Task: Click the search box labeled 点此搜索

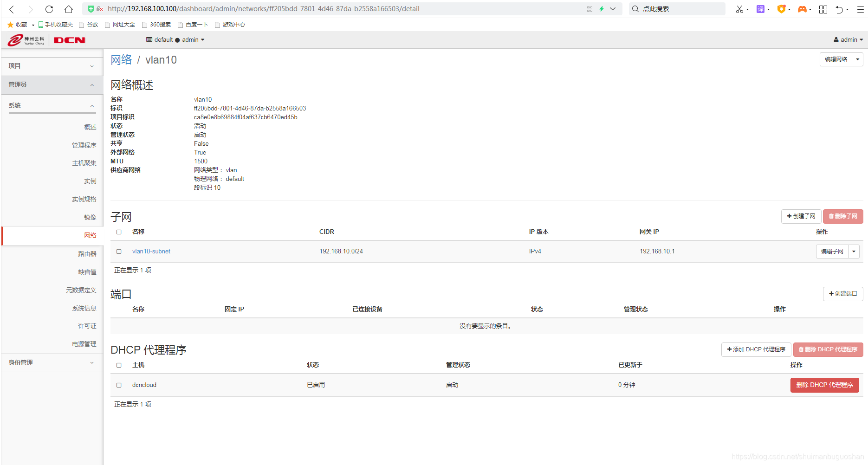Action: click(677, 9)
